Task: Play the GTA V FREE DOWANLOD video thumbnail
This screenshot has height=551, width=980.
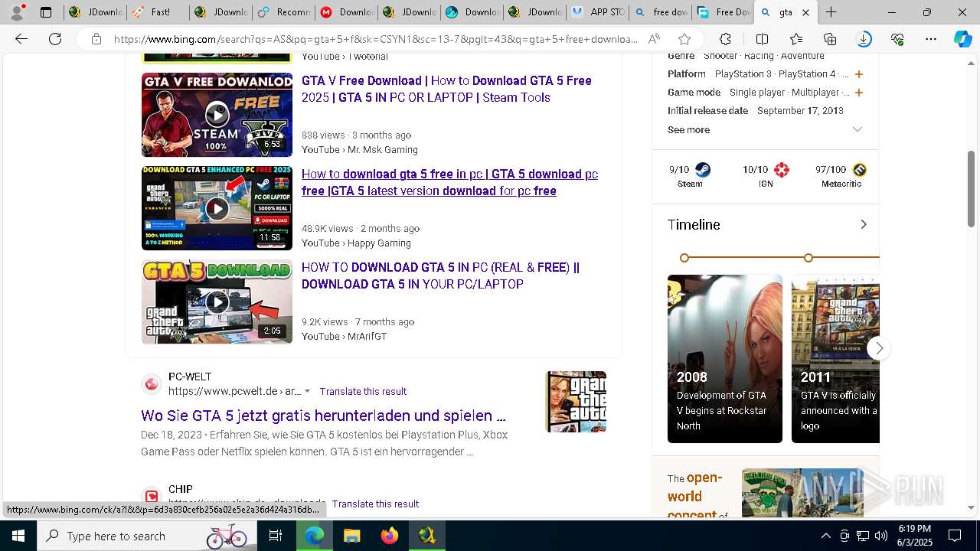Action: 217,115
